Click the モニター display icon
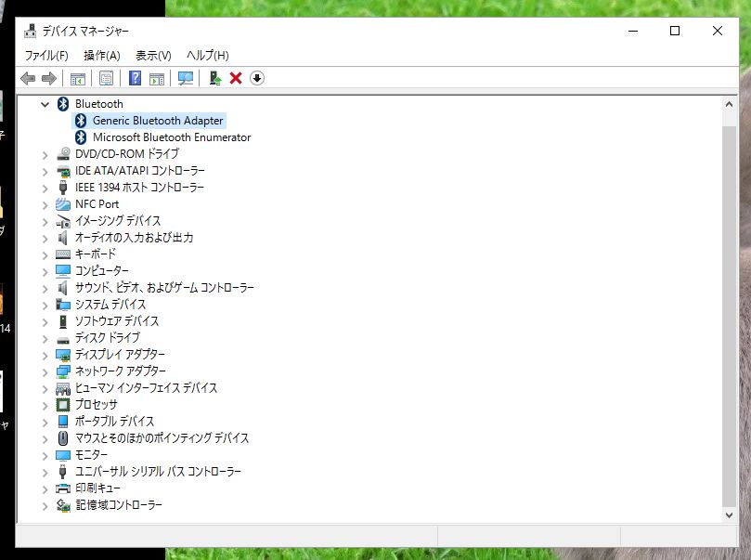 click(x=63, y=455)
